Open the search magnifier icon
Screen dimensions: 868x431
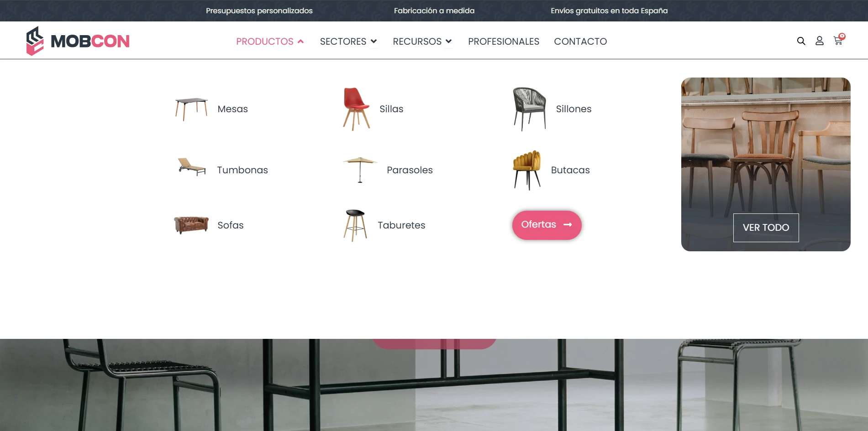(x=801, y=41)
